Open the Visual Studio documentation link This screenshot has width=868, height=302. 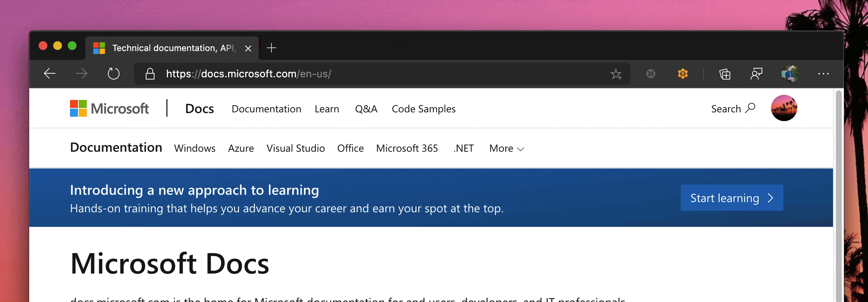pos(296,148)
